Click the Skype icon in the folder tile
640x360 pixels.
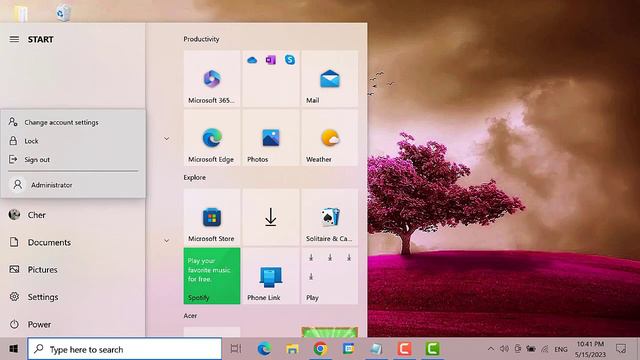[x=290, y=60]
